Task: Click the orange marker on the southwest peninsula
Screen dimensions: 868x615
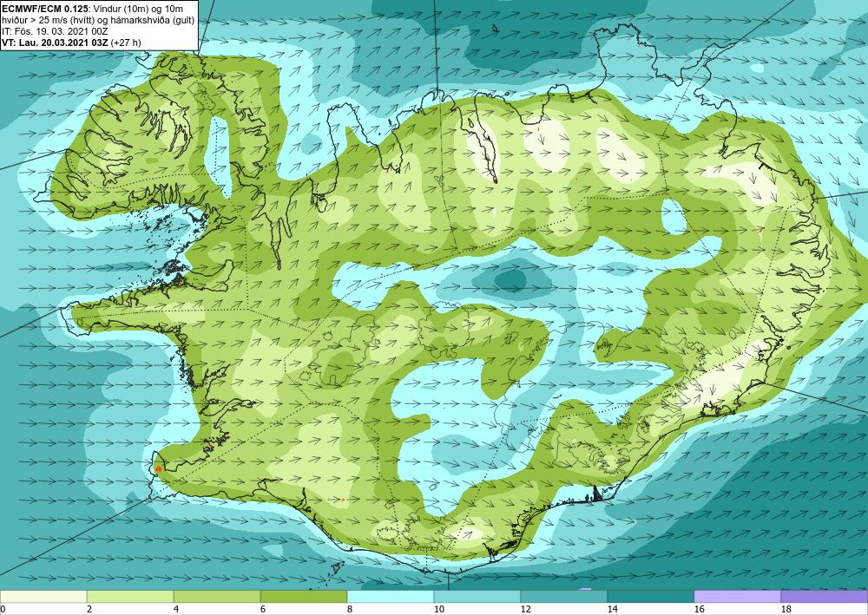Action: (x=159, y=469)
